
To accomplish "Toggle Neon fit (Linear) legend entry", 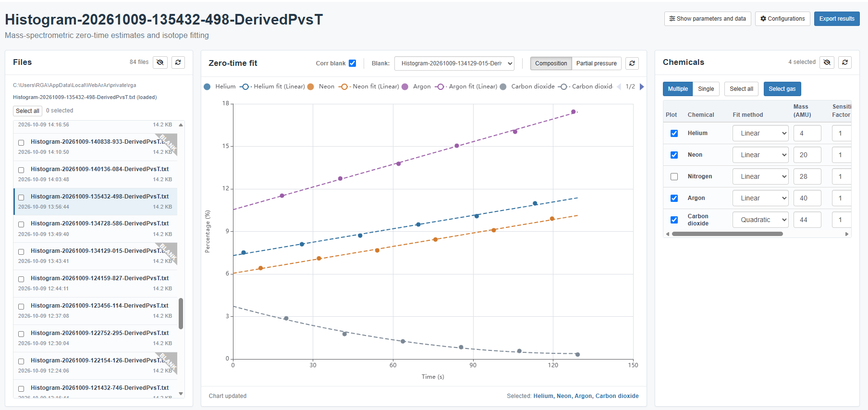I will pos(369,87).
